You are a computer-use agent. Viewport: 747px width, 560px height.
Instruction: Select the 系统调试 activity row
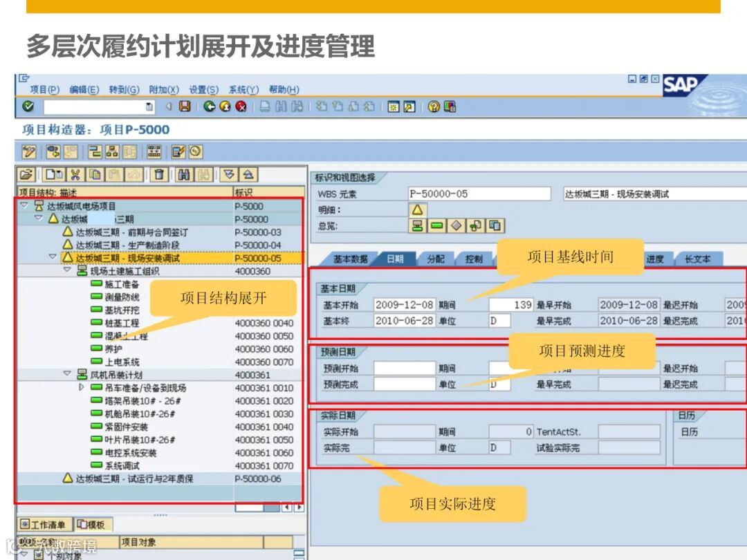tap(160, 466)
